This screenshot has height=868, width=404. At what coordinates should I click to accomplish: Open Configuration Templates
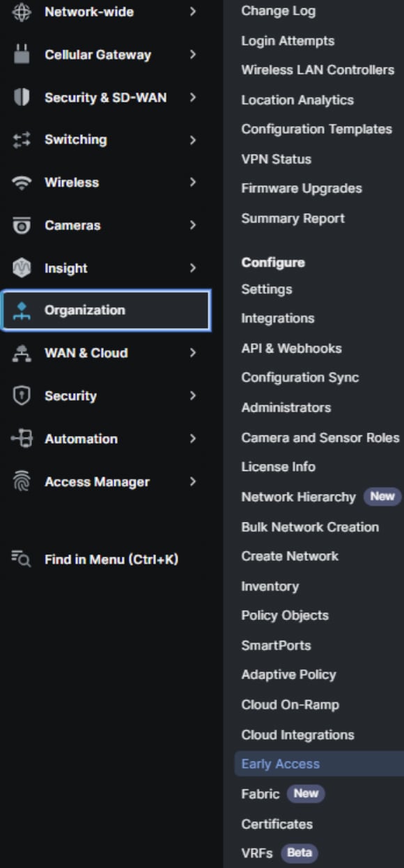pyautogui.click(x=316, y=130)
